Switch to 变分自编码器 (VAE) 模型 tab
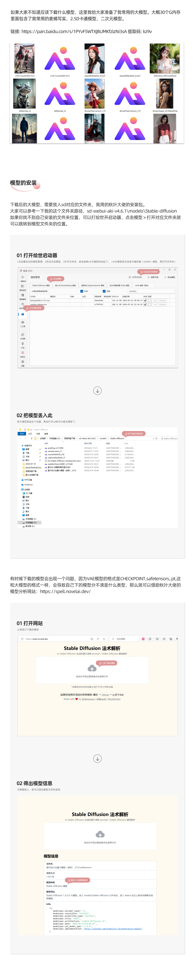Image resolution: width=195 pixels, height=980 pixels. coord(119,285)
